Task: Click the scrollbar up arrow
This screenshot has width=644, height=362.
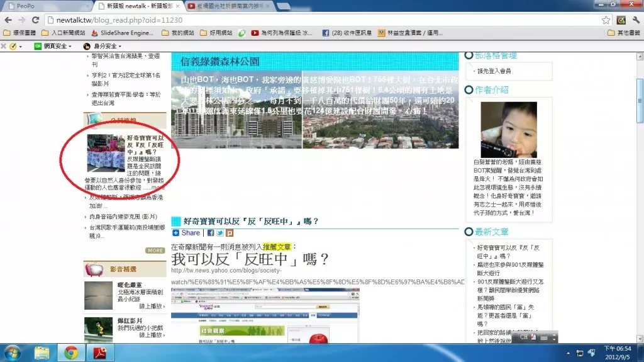Action: click(x=640, y=57)
